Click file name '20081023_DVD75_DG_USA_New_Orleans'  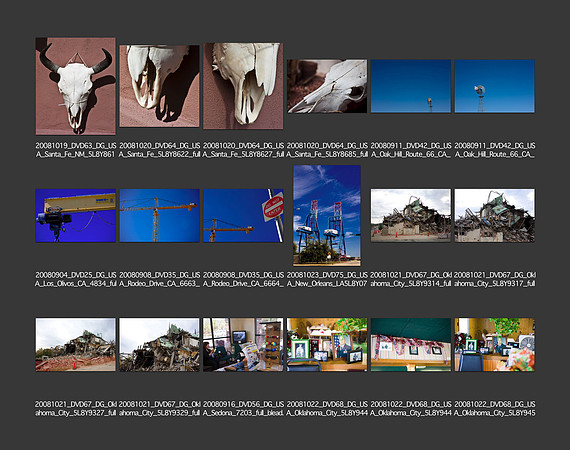pyautogui.click(x=327, y=279)
